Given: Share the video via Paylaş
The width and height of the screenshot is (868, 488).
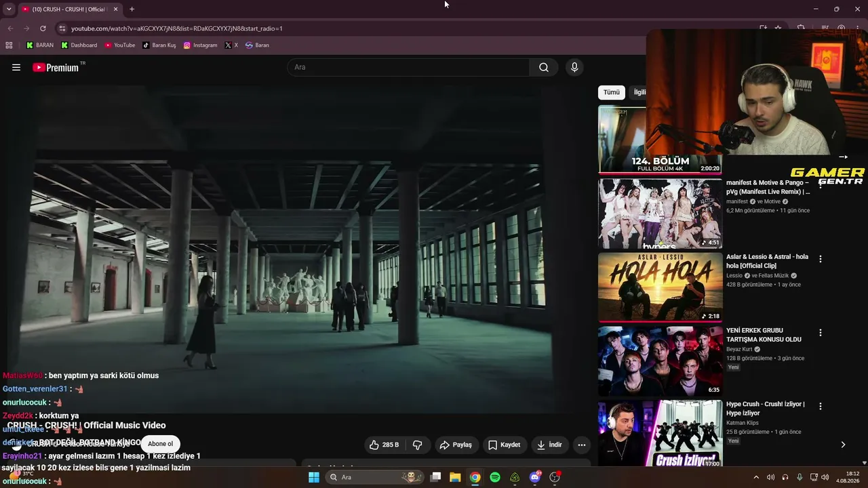Looking at the screenshot, I should 456,445.
